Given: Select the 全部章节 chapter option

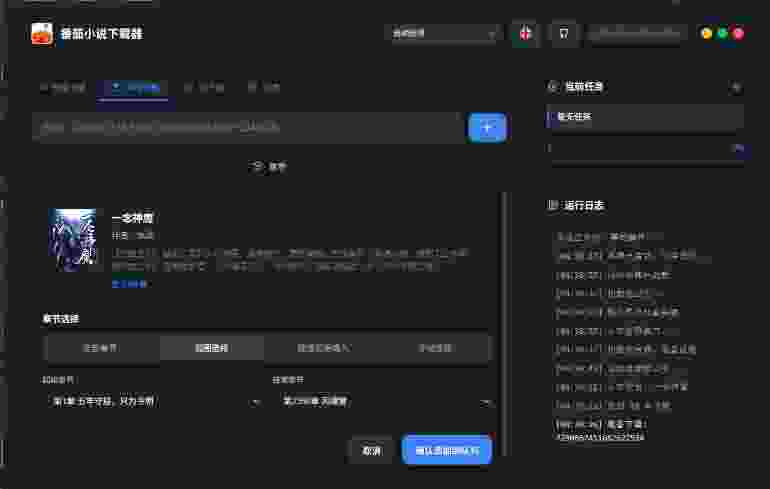Looking at the screenshot, I should pos(100,348).
